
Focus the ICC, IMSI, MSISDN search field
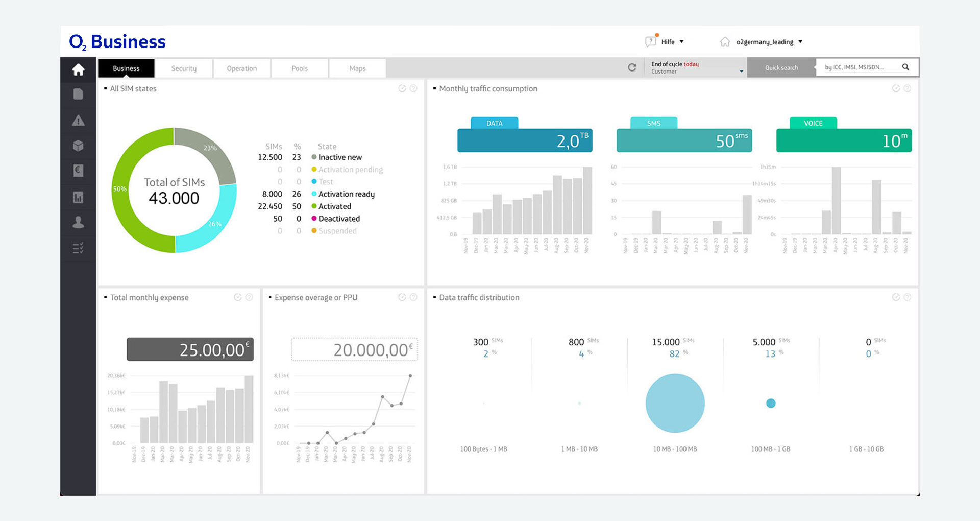[x=861, y=67]
